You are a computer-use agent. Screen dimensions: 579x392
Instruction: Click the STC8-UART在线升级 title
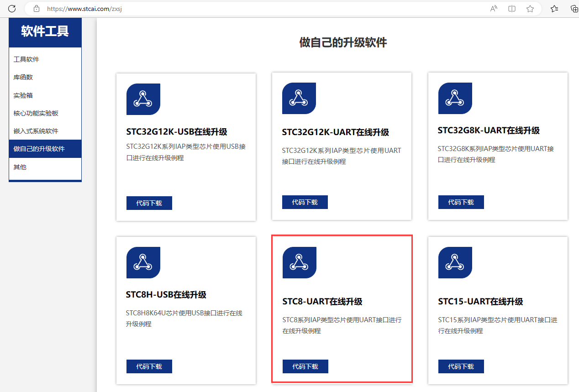click(322, 302)
